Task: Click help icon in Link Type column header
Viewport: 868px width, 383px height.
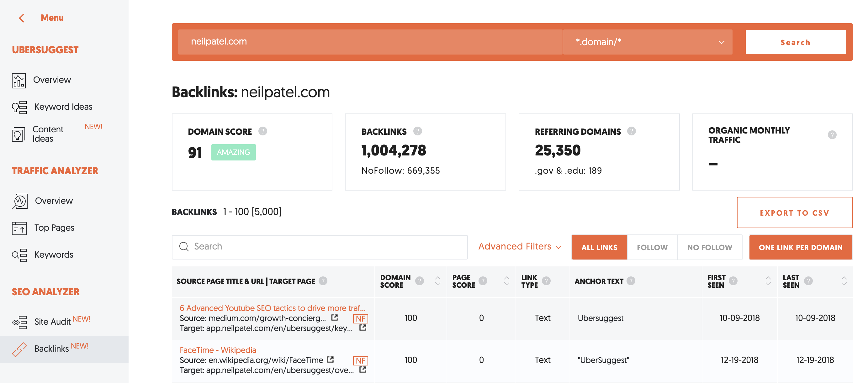Action: [x=546, y=281]
